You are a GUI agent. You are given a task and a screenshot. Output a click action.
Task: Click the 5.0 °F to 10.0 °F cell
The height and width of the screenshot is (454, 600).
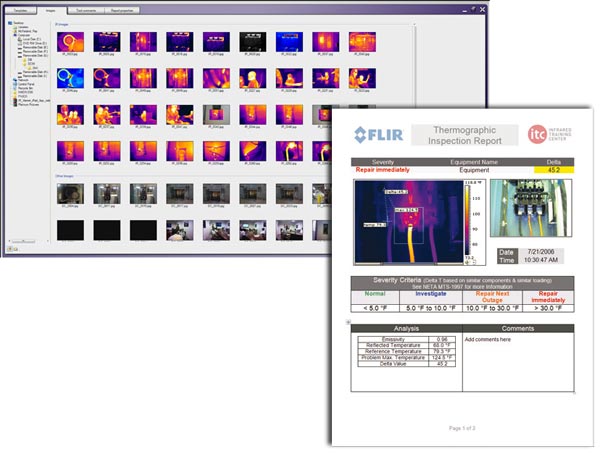431,308
